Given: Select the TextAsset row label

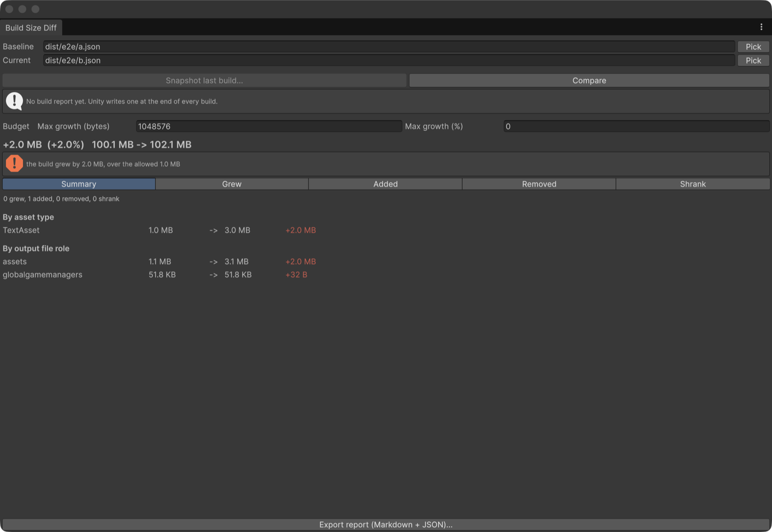Looking at the screenshot, I should [x=21, y=230].
